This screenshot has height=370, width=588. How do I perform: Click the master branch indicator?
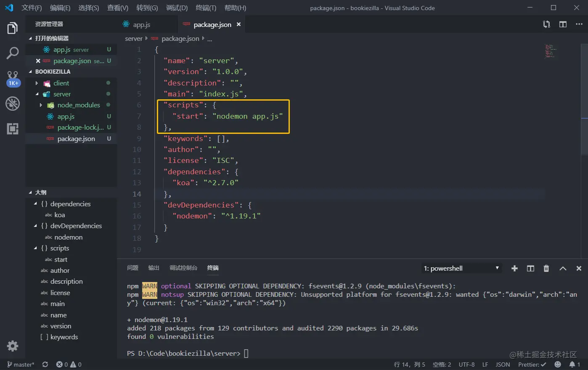21,365
